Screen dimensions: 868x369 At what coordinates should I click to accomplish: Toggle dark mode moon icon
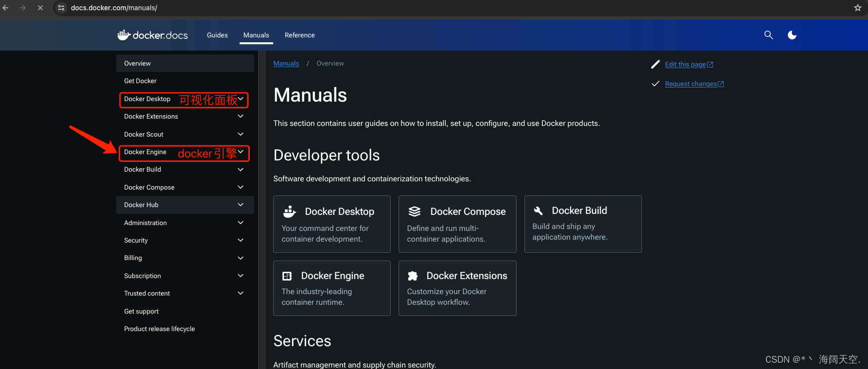(x=792, y=35)
